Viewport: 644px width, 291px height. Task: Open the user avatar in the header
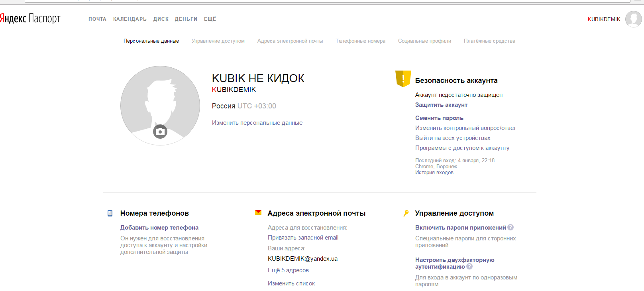(x=633, y=19)
